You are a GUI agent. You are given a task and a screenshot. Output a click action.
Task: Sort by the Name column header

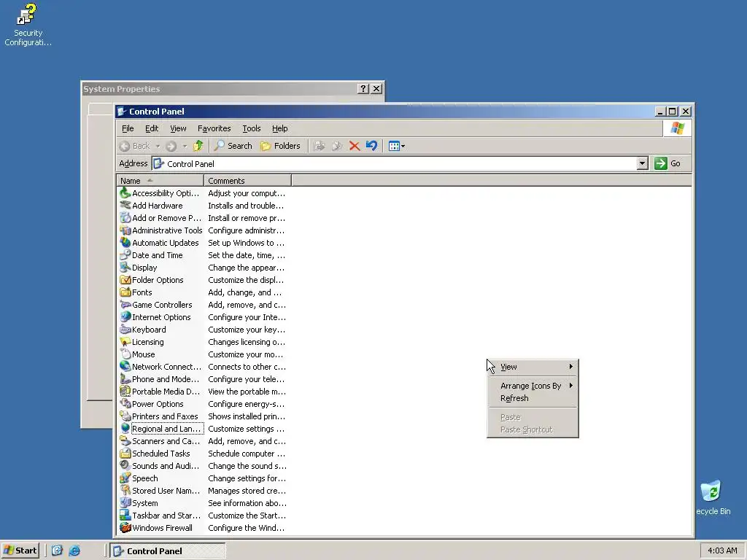click(160, 181)
